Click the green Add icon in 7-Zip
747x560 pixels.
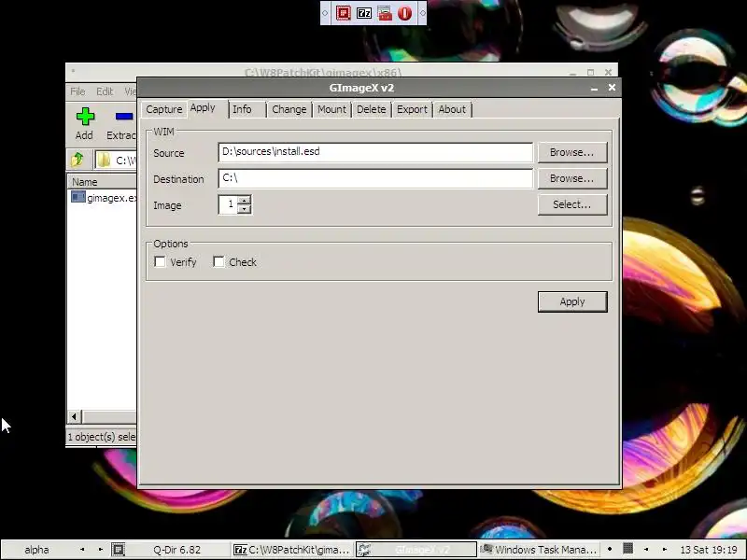(x=85, y=116)
